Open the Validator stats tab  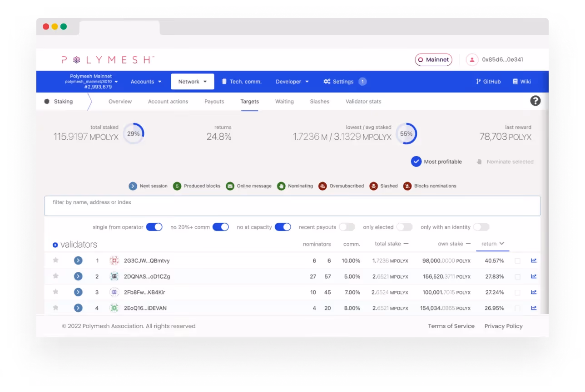tap(363, 102)
